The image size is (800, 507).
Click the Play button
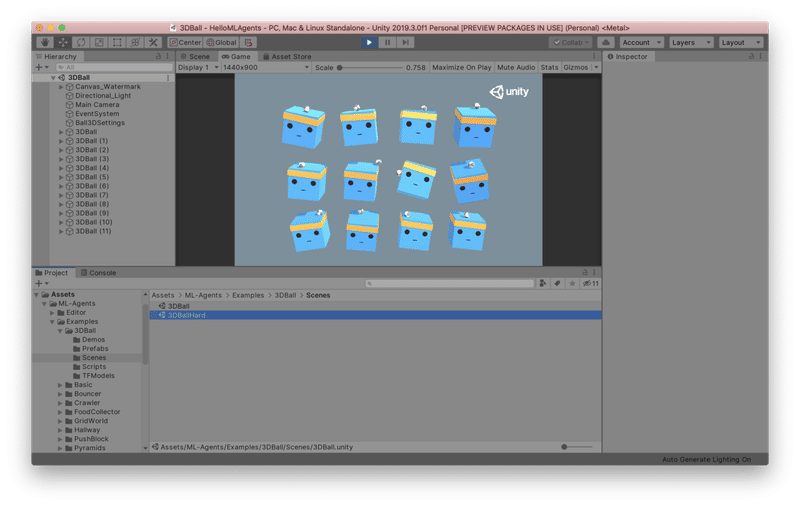[x=369, y=42]
